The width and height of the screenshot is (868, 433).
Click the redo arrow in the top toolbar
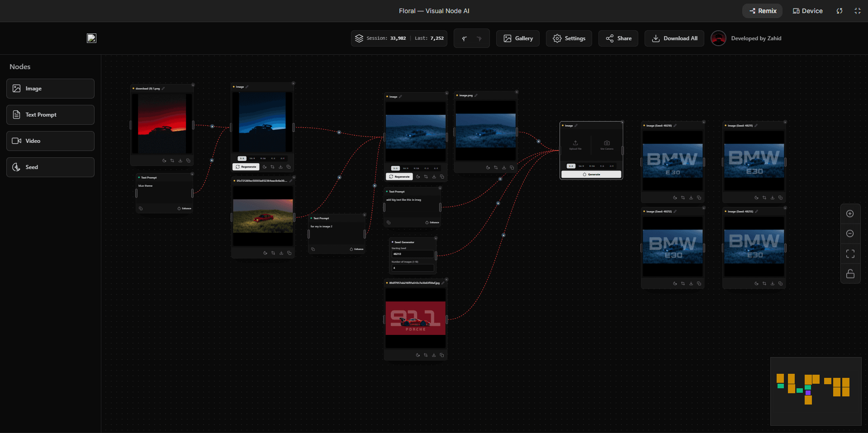click(x=479, y=38)
